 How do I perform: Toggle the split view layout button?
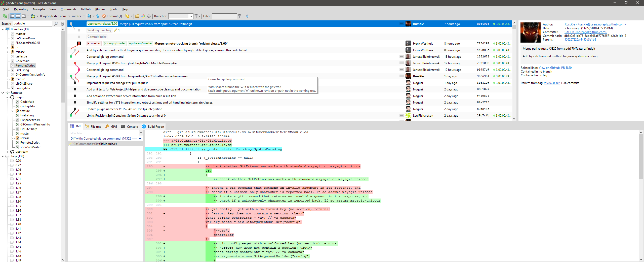18,16
